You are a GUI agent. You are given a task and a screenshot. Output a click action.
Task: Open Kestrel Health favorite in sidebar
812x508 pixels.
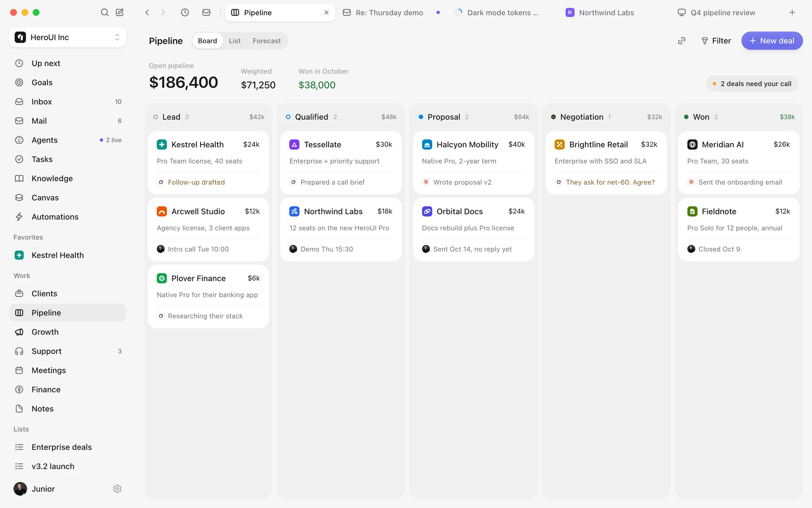68,255
